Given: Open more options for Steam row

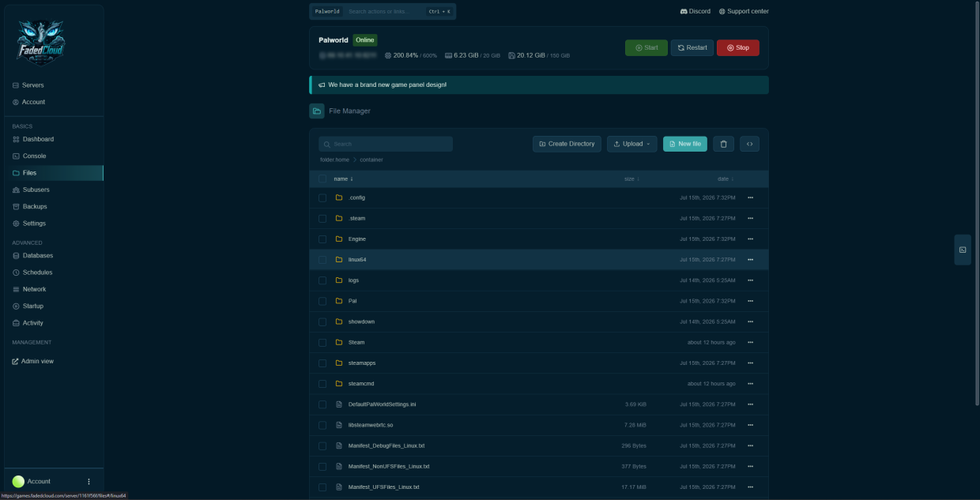Looking at the screenshot, I should point(750,342).
